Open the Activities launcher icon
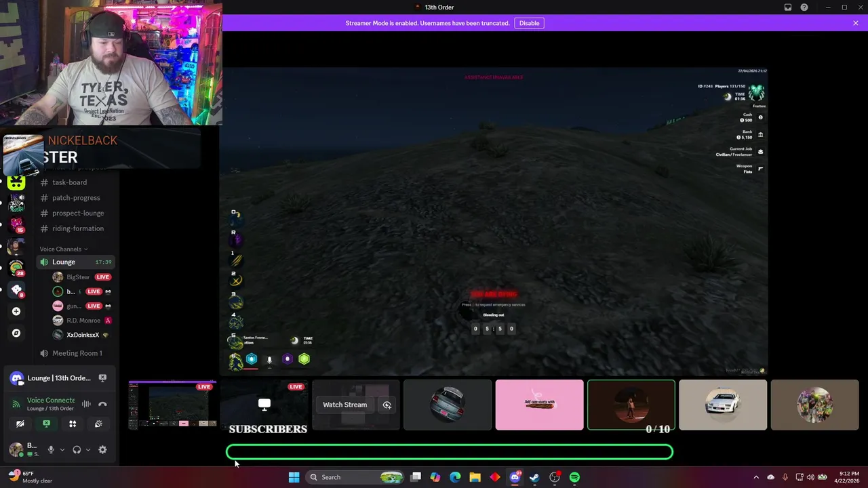Screen dimensions: 868x488 point(73,424)
